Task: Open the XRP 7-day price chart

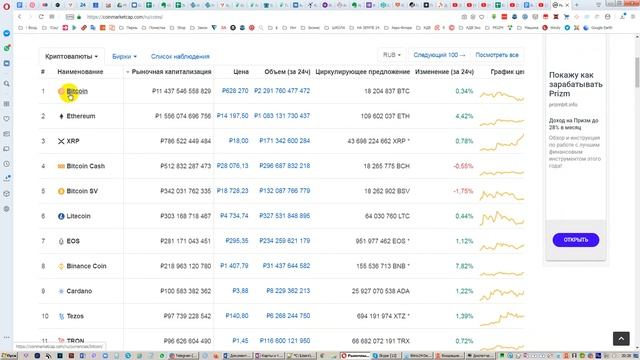Action: (502, 142)
